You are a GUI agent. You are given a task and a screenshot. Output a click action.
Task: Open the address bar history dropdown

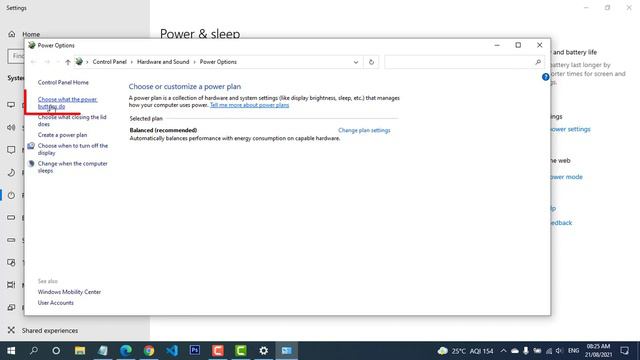coord(356,62)
